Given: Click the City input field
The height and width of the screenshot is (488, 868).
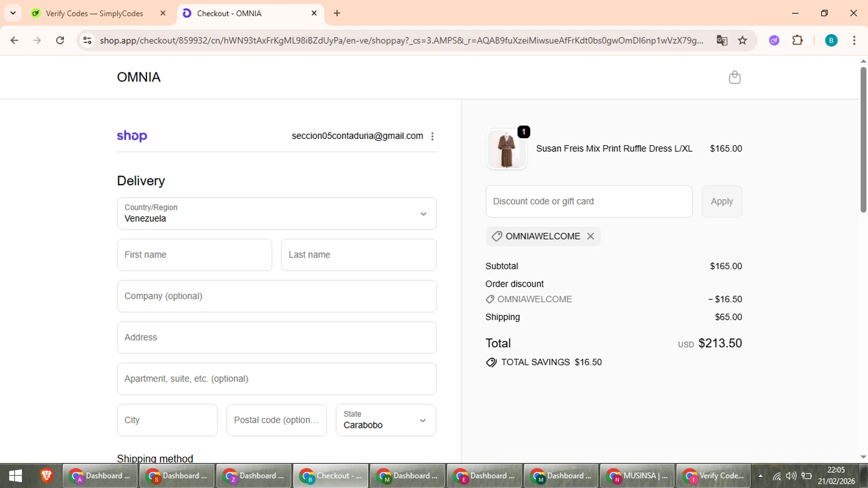Looking at the screenshot, I should [x=167, y=420].
